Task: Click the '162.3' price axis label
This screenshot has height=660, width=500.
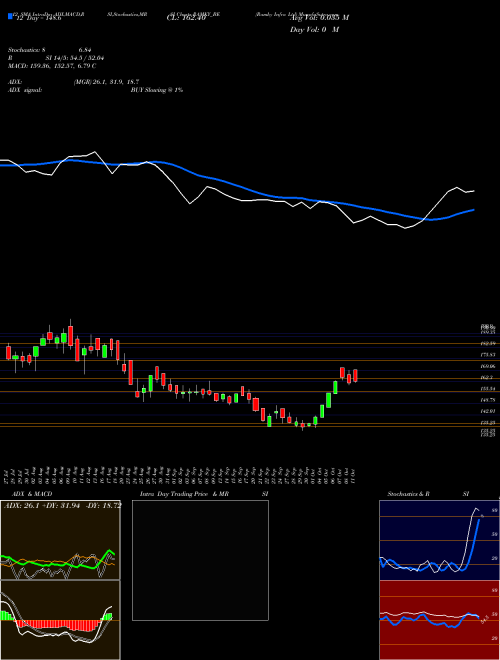Action: (x=488, y=378)
